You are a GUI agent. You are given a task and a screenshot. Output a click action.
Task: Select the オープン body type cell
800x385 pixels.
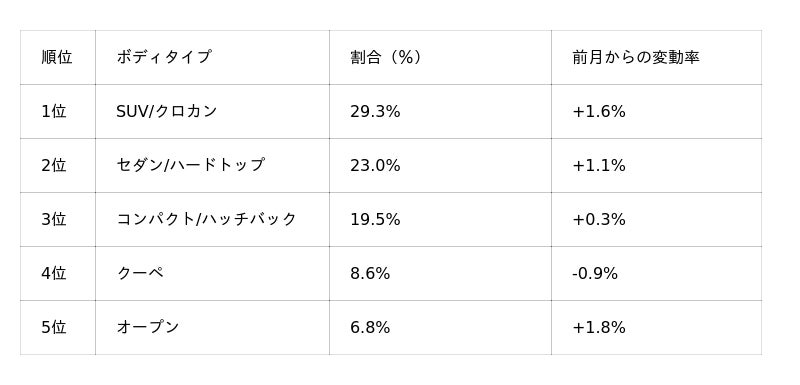click(212, 327)
